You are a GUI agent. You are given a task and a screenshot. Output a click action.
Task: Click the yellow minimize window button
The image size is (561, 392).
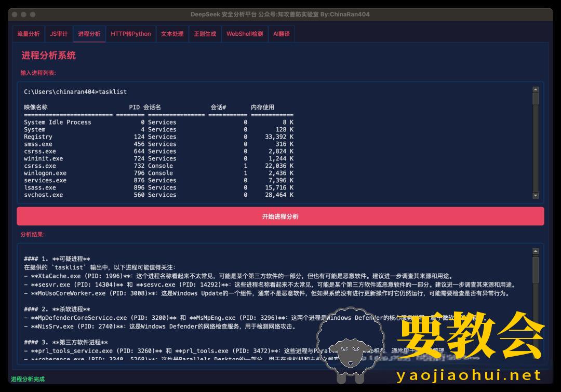[23, 15]
